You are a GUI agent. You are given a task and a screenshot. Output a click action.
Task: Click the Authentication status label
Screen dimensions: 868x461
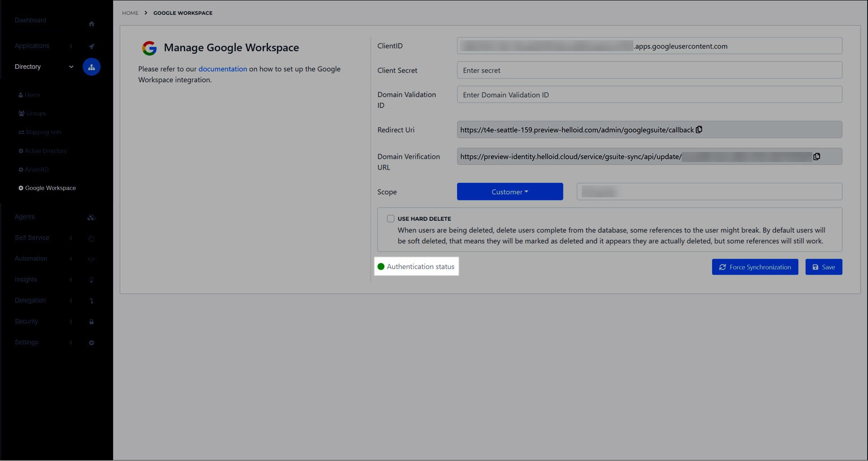(x=420, y=267)
